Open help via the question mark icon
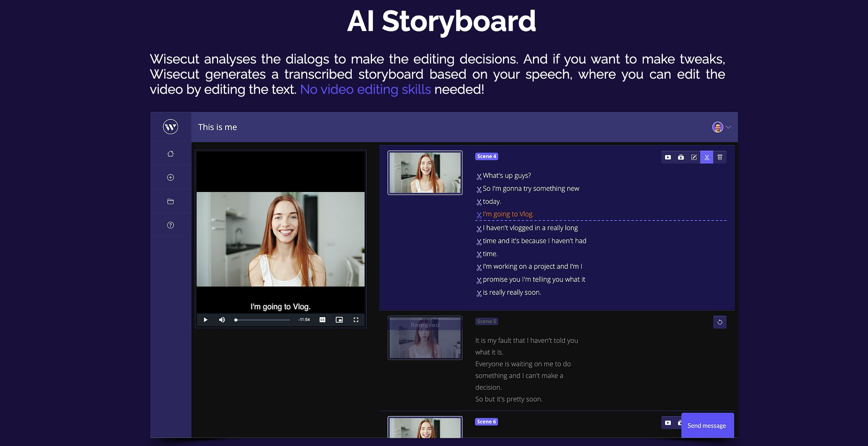868x446 pixels. [170, 225]
